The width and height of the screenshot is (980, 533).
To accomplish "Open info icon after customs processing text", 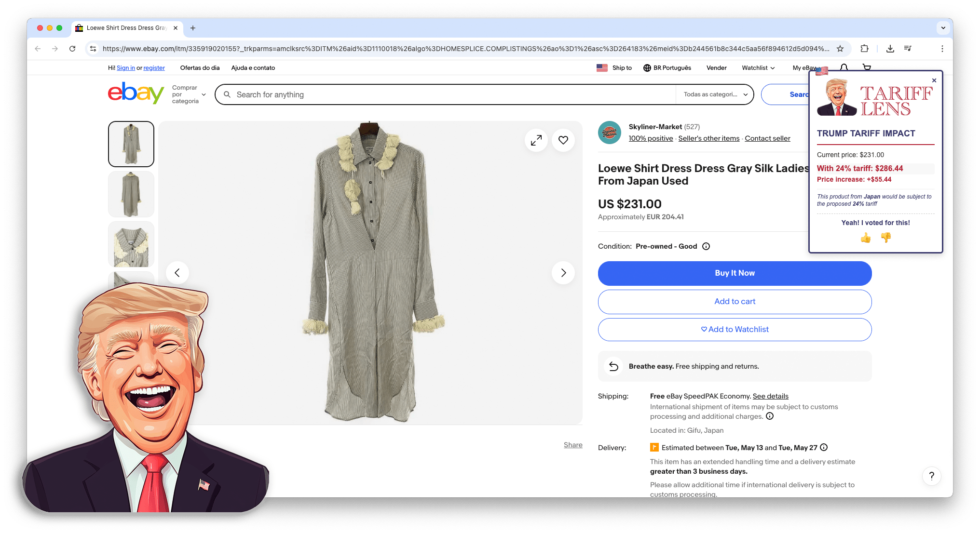I will (770, 416).
